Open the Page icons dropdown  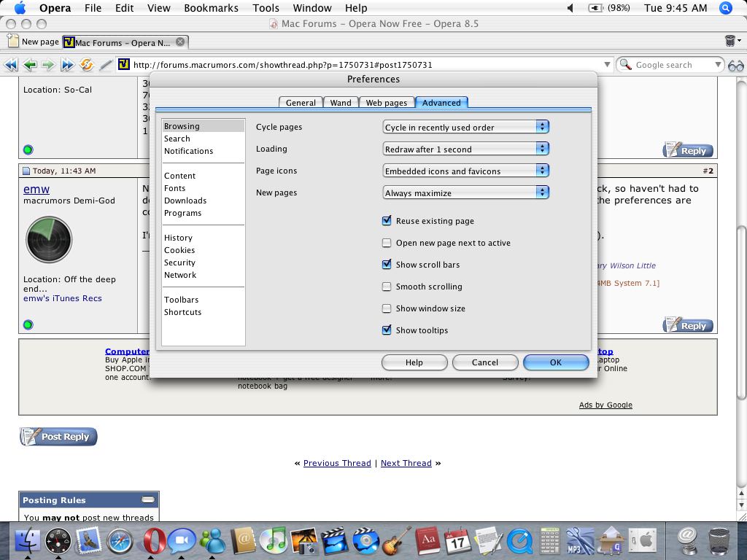(466, 171)
